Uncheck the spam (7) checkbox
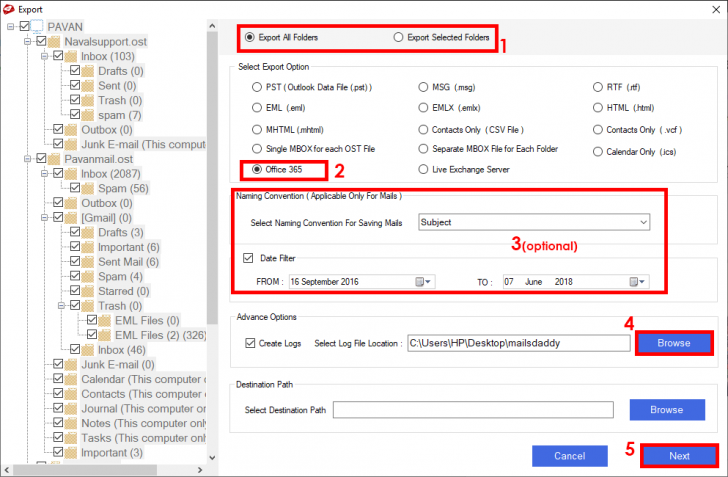 coord(75,114)
